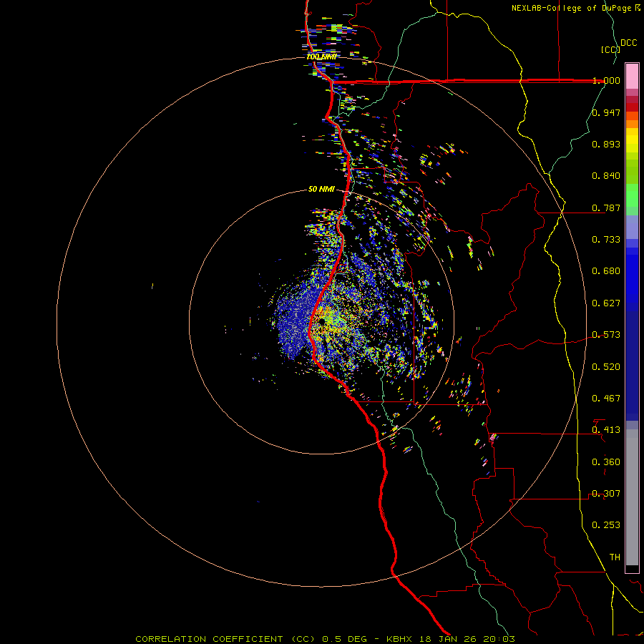The image size is (644, 644).
Task: Click the 0.573 legend value
Action: click(x=606, y=335)
